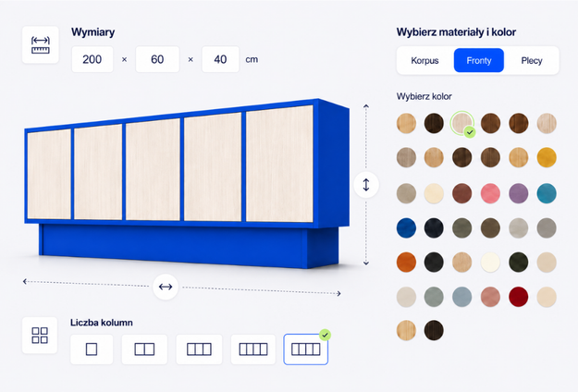Select the two-column layout icon

pos(144,349)
